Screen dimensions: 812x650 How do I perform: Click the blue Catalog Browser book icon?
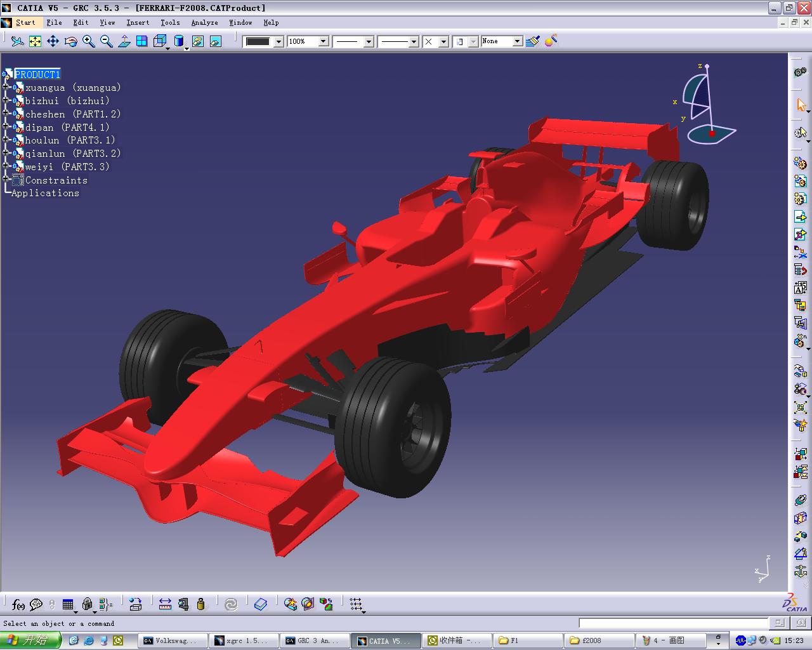tap(261, 604)
